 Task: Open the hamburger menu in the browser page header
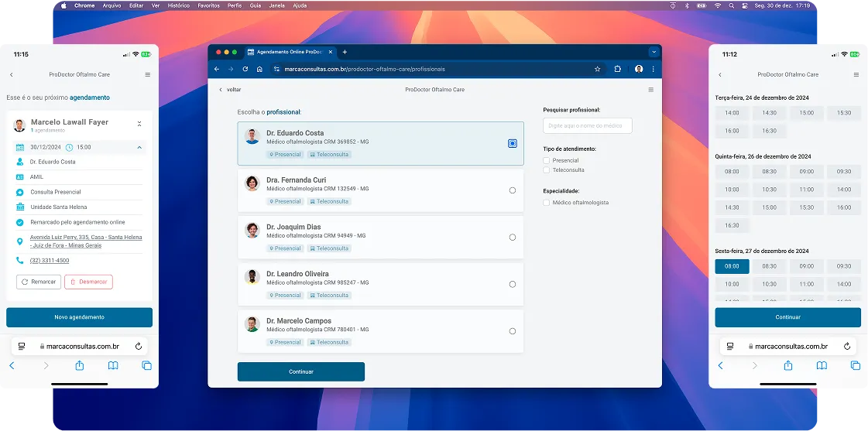pyautogui.click(x=650, y=90)
